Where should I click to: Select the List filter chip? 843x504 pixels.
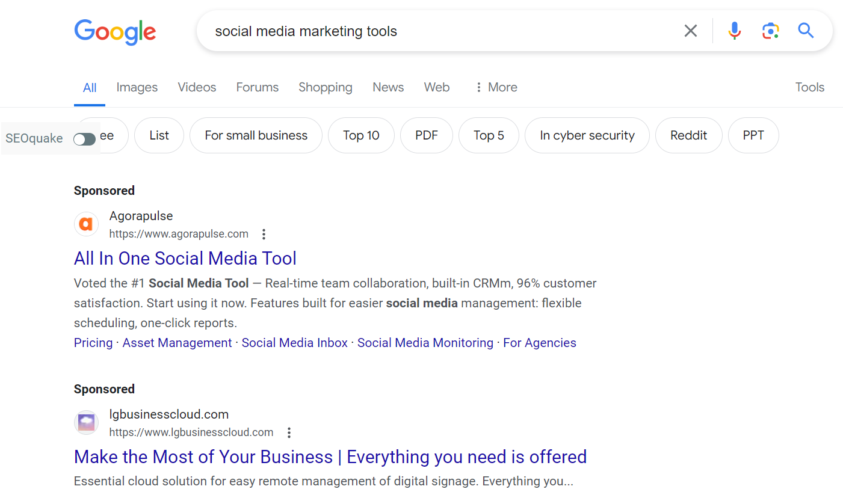click(x=159, y=135)
